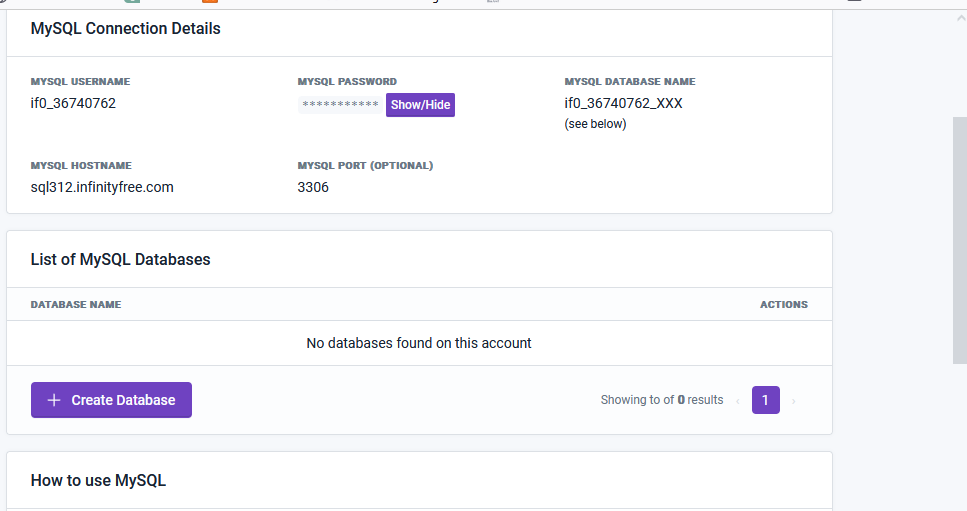Click the List of MySQL Databases heading
Screen dimensions: 967x511
pos(121,259)
